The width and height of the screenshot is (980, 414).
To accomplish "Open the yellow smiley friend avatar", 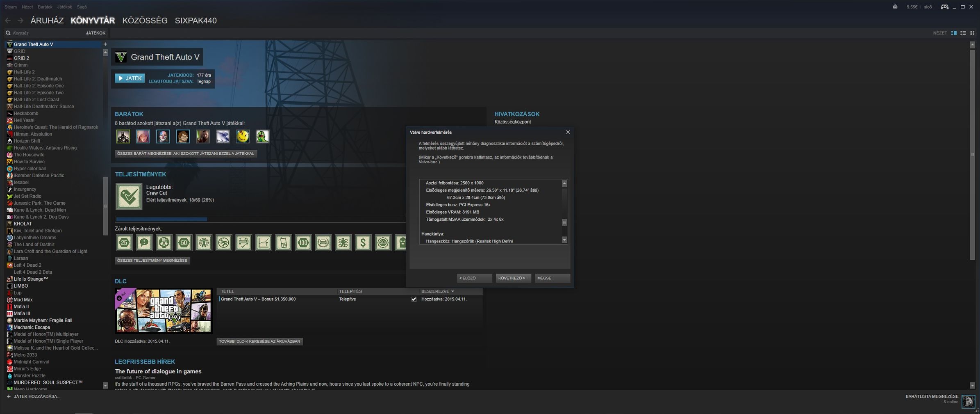I will (243, 136).
